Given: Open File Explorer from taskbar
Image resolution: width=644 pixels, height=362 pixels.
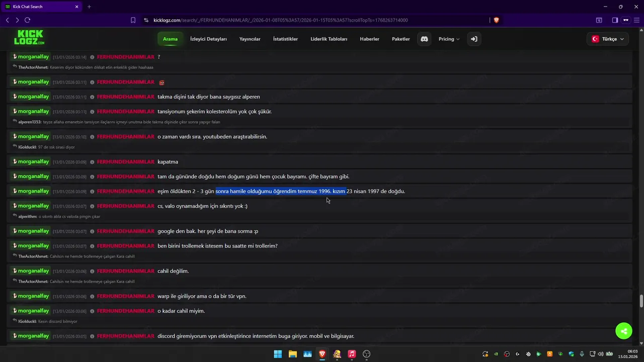Looking at the screenshot, I should 292,354.
